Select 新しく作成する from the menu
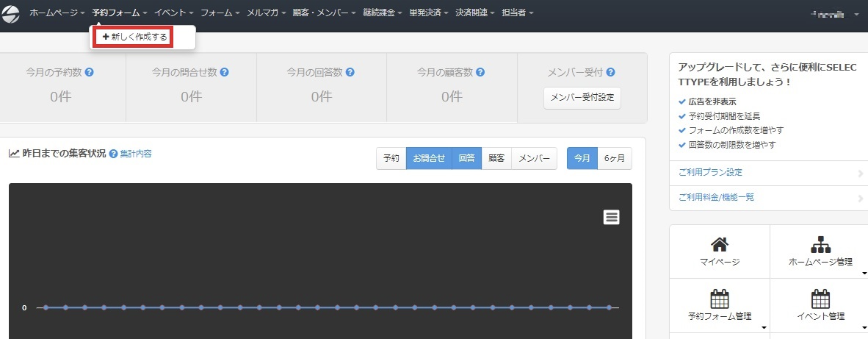Image resolution: width=868 pixels, height=339 pixels. [135, 37]
